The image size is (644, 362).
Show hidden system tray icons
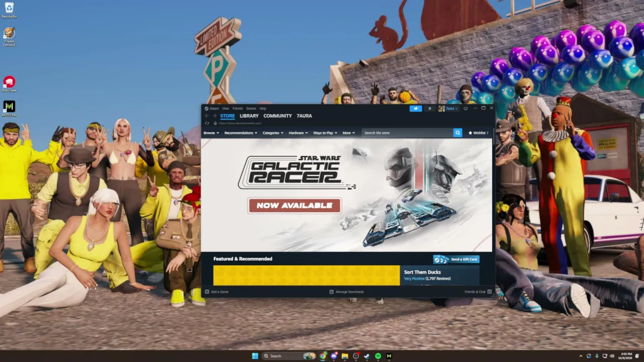pos(581,356)
